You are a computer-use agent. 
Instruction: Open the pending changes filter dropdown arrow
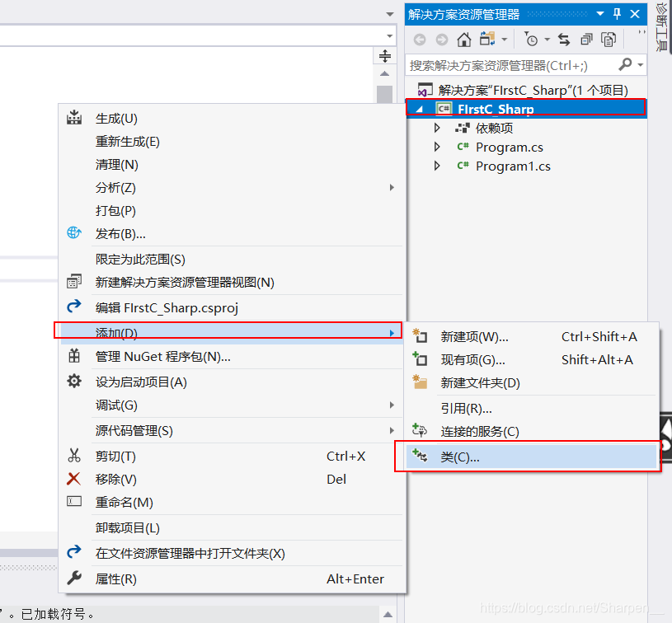547,40
